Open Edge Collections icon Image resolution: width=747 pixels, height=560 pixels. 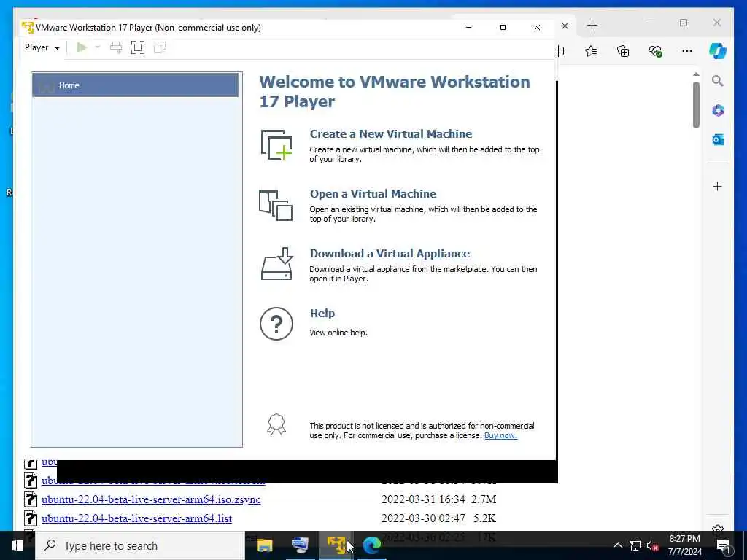point(623,51)
